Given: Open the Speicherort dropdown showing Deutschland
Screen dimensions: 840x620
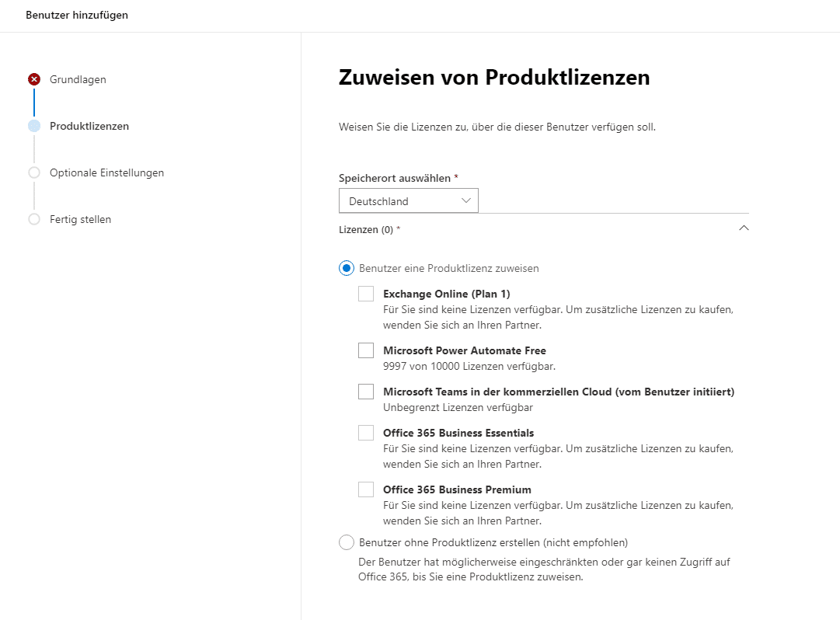Looking at the screenshot, I should click(408, 200).
